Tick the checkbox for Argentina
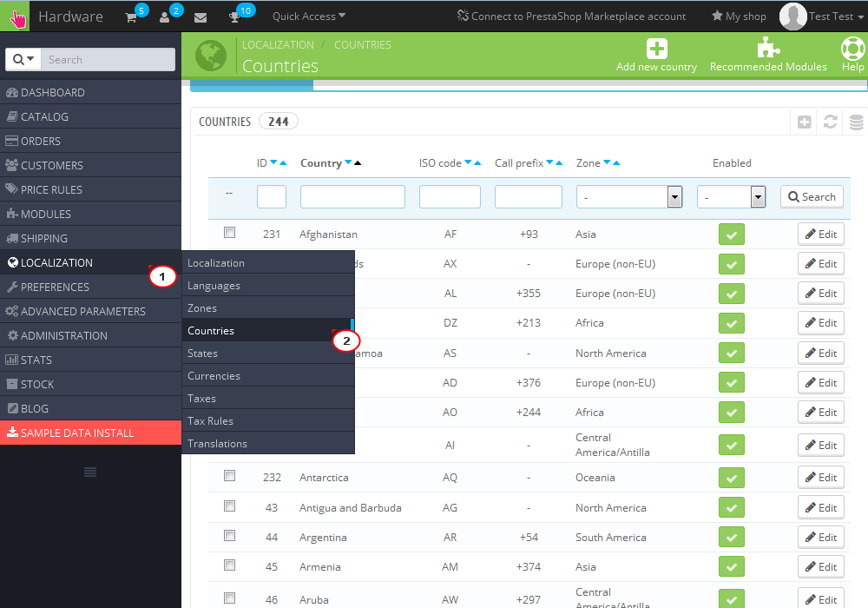868x608 pixels. tap(229, 536)
